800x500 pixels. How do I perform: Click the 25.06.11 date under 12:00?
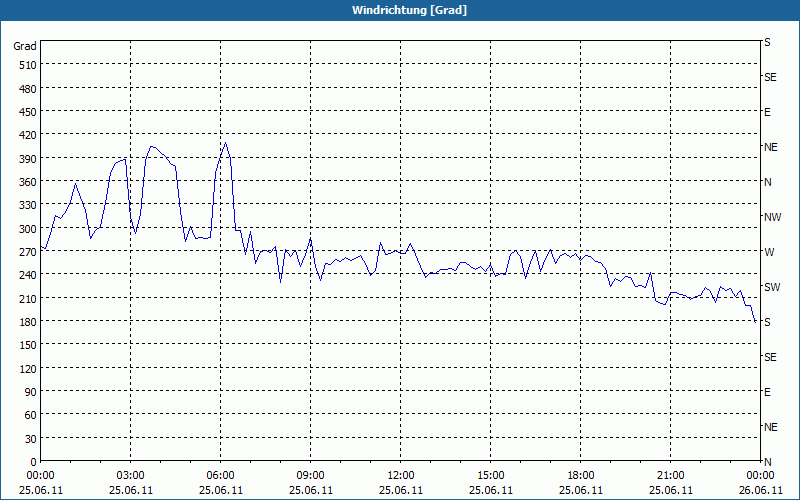[401, 490]
